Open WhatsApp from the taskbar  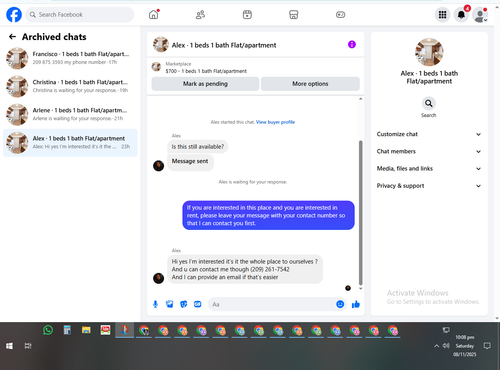tap(48, 330)
